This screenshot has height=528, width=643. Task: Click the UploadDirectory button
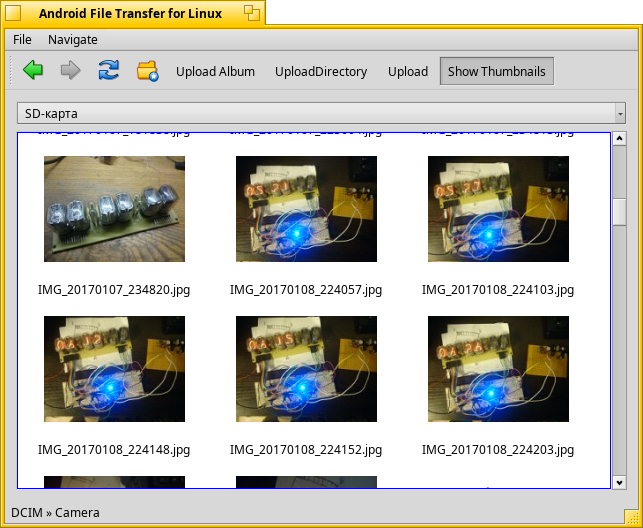tap(321, 71)
